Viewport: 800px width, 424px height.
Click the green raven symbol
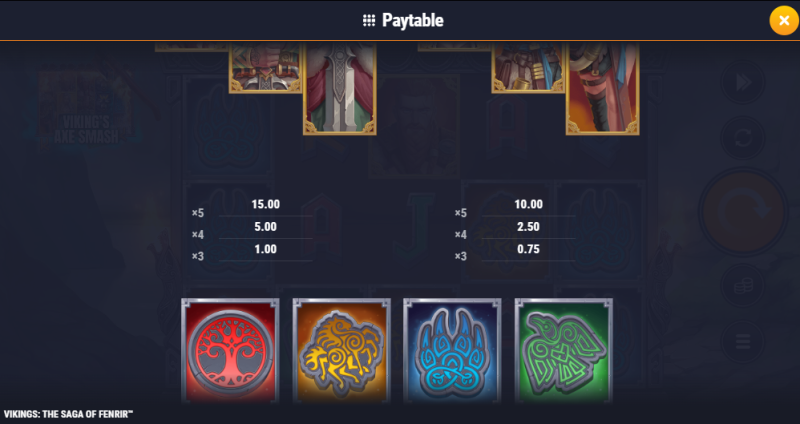pos(564,351)
